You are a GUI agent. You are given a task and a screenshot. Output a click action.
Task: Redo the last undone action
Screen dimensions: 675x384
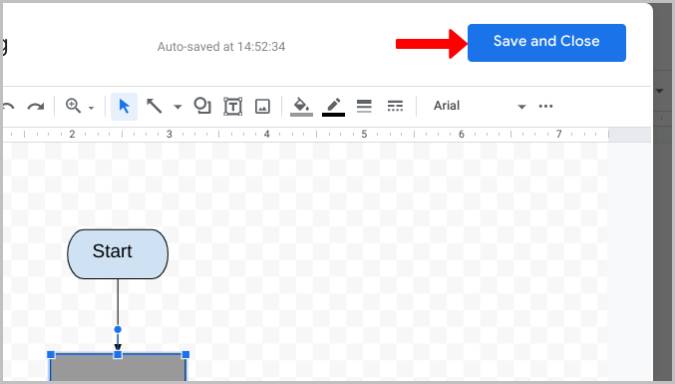click(x=36, y=106)
